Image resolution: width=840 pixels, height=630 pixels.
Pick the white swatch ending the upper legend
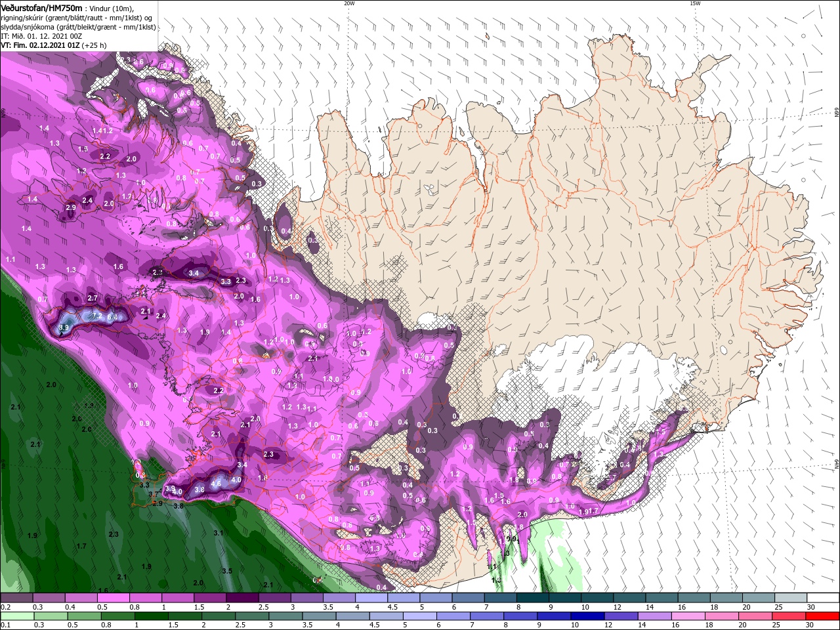point(823,598)
